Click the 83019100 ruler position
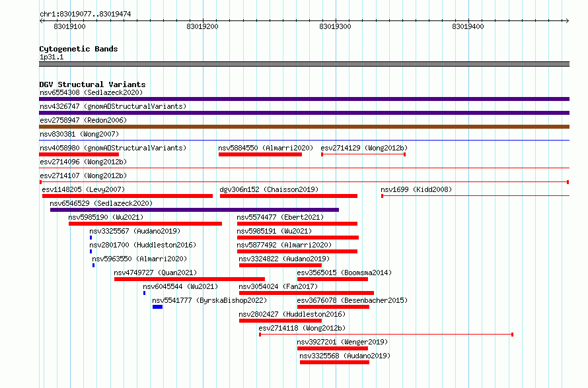The image size is (588, 388). pyautogui.click(x=70, y=26)
